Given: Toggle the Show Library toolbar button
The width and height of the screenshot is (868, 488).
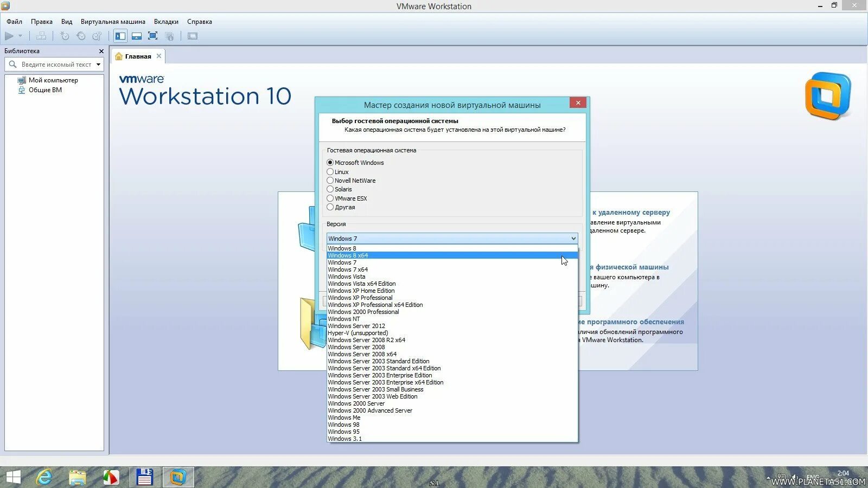Looking at the screenshot, I should (x=120, y=36).
